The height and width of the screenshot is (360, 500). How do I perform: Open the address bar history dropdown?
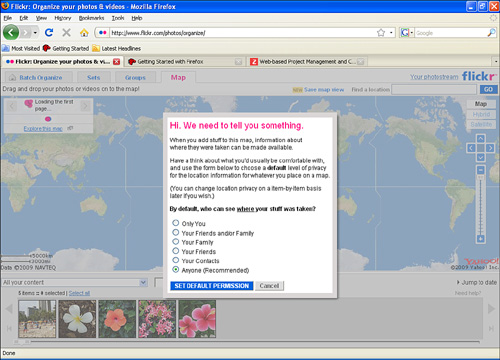391,33
